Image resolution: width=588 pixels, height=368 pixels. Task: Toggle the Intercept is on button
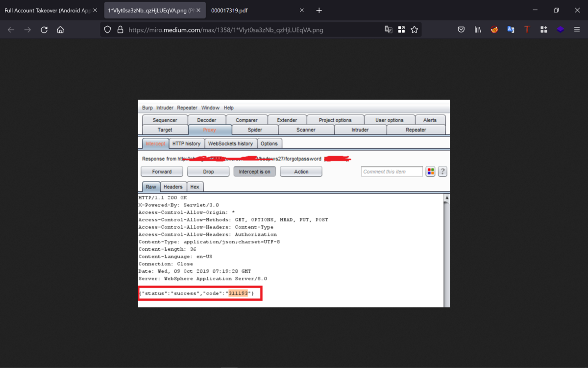(255, 172)
